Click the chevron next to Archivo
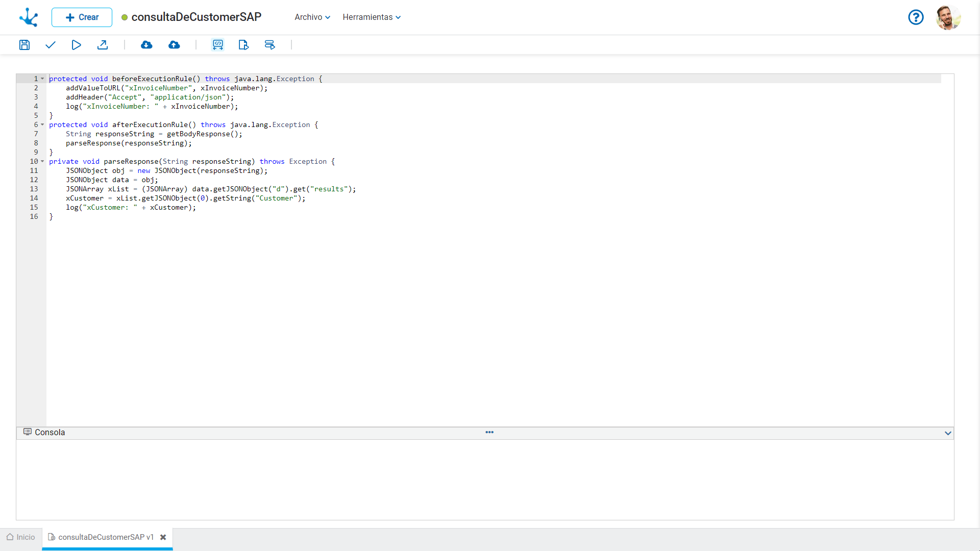This screenshot has width=980, height=551. point(328,17)
